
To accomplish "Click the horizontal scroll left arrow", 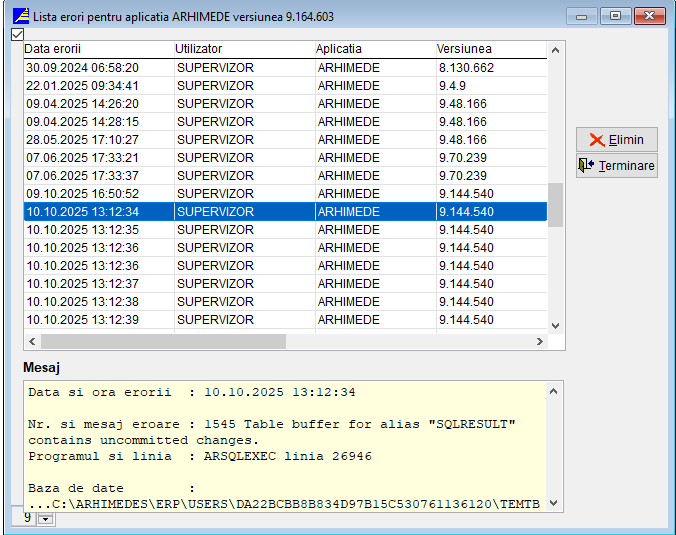I will pos(32,341).
